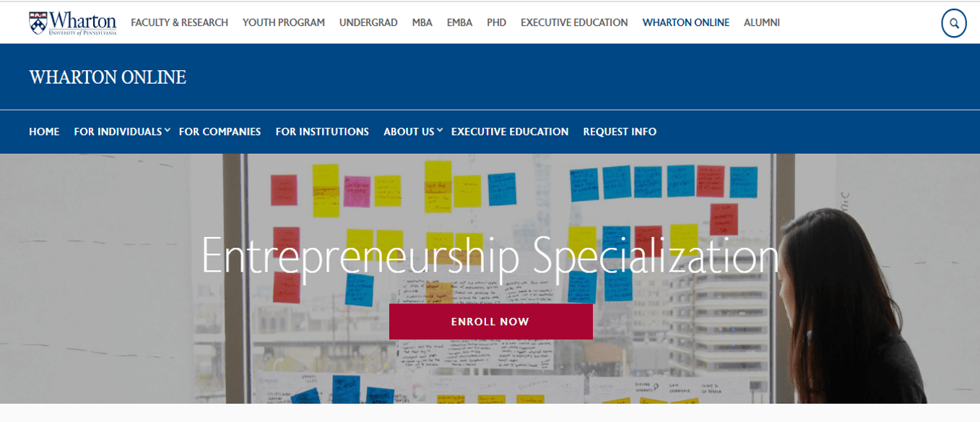Image resolution: width=980 pixels, height=422 pixels.
Task: Select HOME in the blue navigation bar
Action: click(44, 132)
